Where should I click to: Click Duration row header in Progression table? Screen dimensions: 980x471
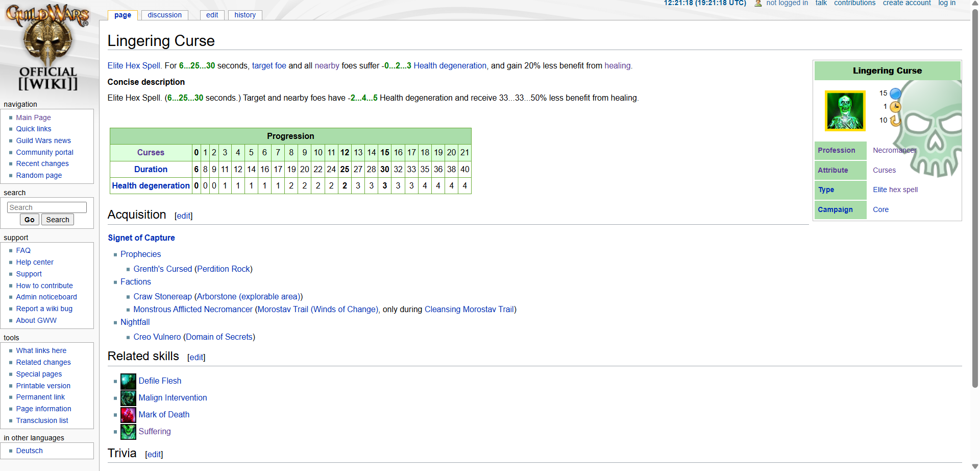point(151,170)
